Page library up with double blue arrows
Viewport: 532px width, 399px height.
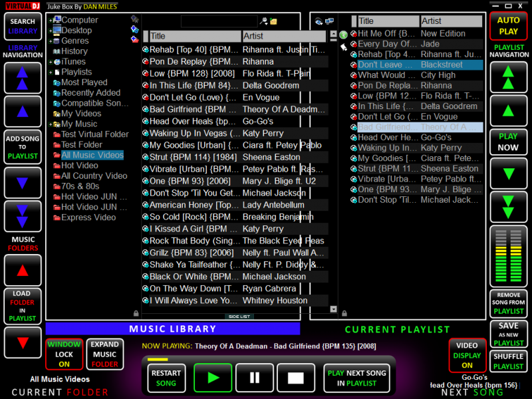pyautogui.click(x=23, y=78)
